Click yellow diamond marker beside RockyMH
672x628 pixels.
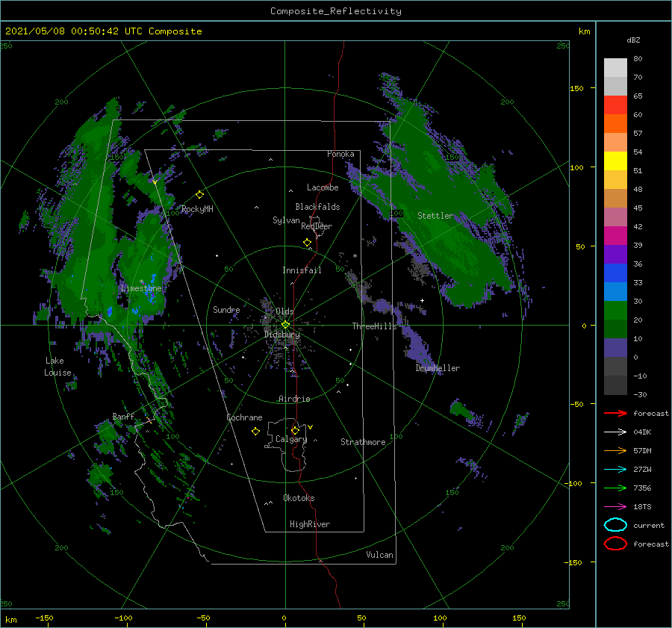point(199,195)
